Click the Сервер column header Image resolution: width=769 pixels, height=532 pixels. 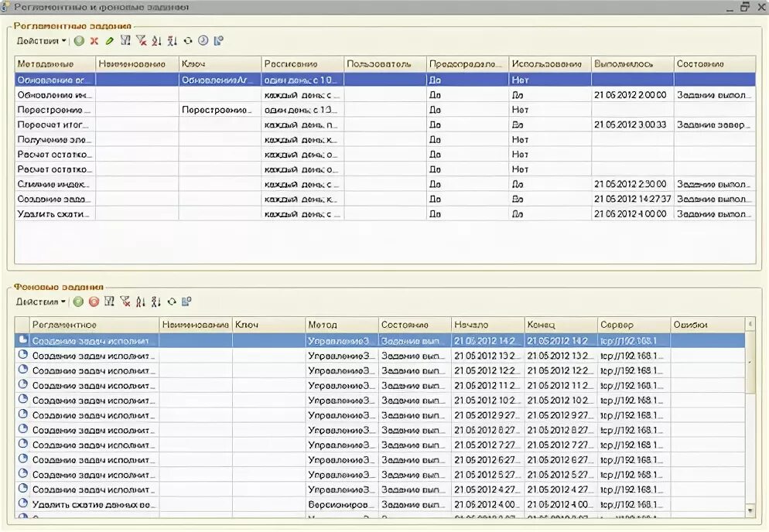(x=634, y=325)
